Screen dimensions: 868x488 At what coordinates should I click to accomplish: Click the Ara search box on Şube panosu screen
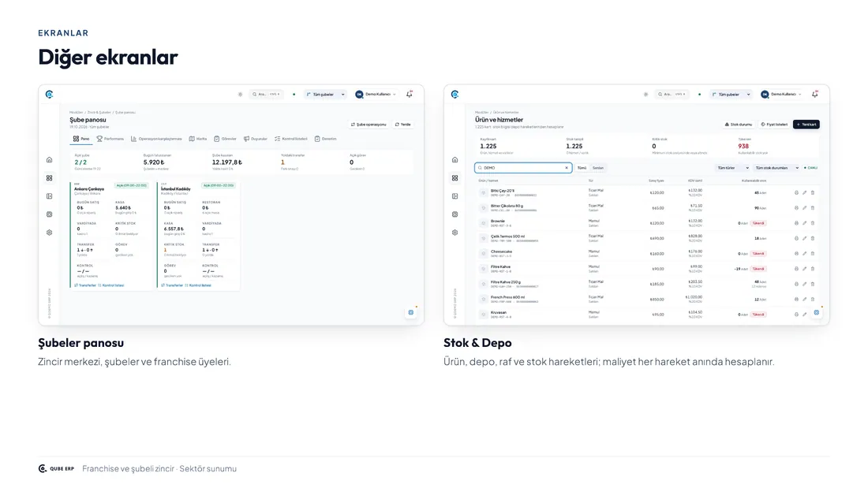(267, 94)
